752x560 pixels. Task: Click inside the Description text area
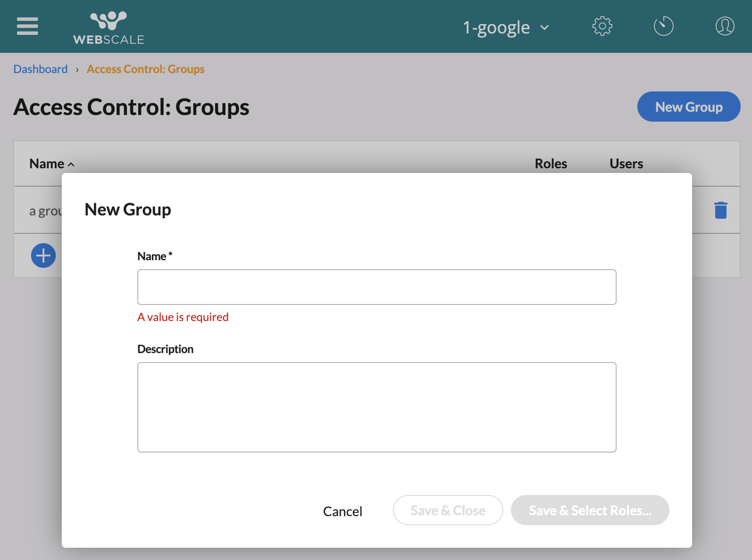(x=376, y=407)
